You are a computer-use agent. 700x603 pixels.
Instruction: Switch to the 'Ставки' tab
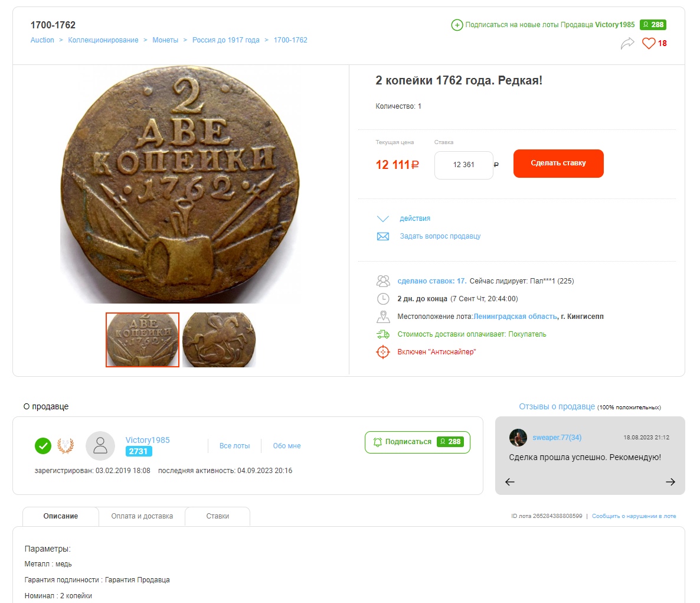(x=218, y=516)
